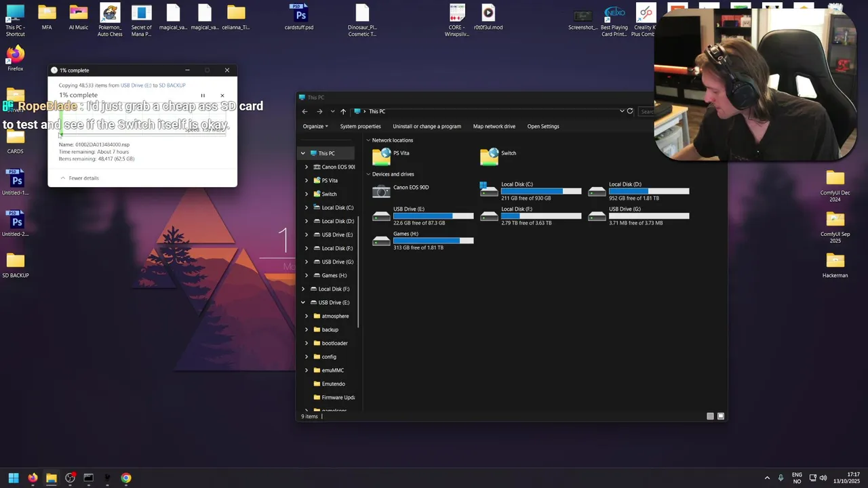Collapse Devices and drives group
The image size is (868, 488).
(368, 174)
